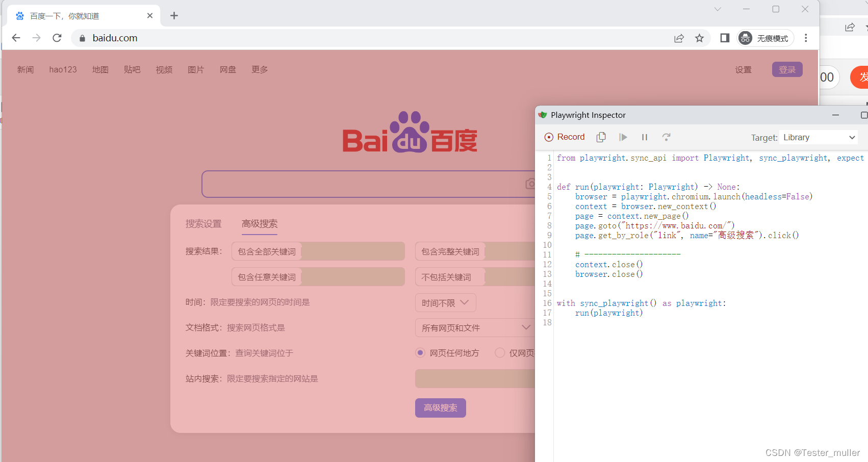Copy the generated code in Playwright Inspector
This screenshot has height=462, width=868.
pos(601,137)
